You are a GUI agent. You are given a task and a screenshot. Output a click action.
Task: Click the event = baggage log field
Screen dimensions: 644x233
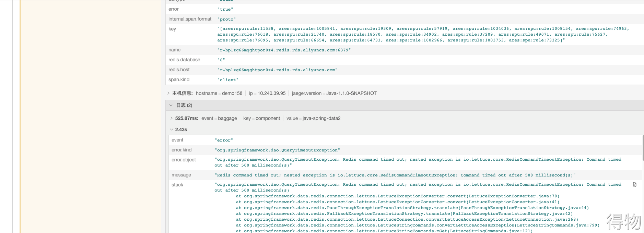pyautogui.click(x=219, y=119)
